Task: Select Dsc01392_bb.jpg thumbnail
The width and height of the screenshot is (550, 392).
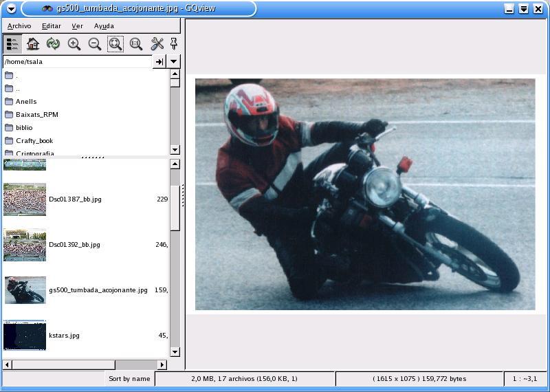Action: point(25,245)
